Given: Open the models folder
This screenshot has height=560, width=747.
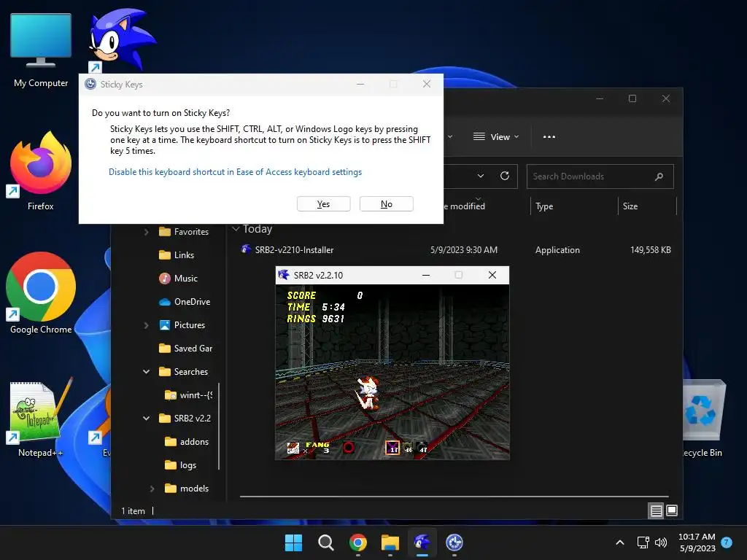Looking at the screenshot, I should pos(187,489).
